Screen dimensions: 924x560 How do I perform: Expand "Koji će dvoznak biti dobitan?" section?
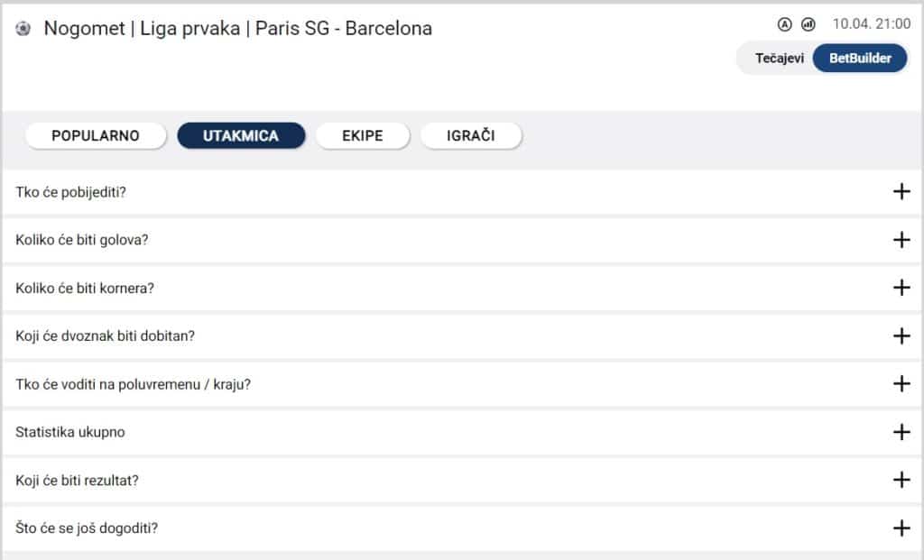901,335
